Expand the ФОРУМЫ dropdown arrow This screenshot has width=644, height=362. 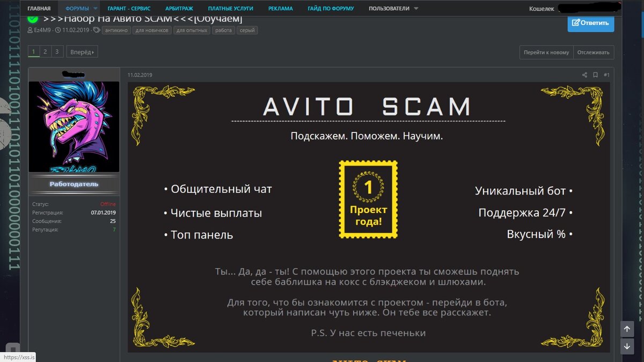pos(95,9)
